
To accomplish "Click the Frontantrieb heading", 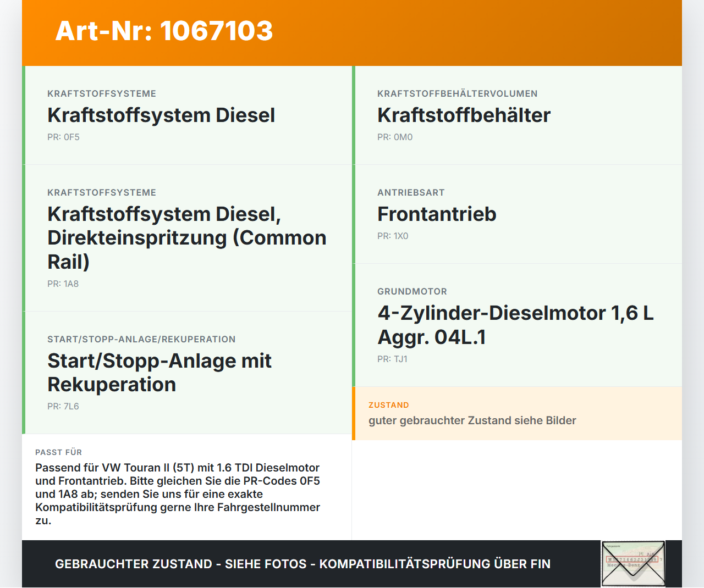I will tap(437, 214).
